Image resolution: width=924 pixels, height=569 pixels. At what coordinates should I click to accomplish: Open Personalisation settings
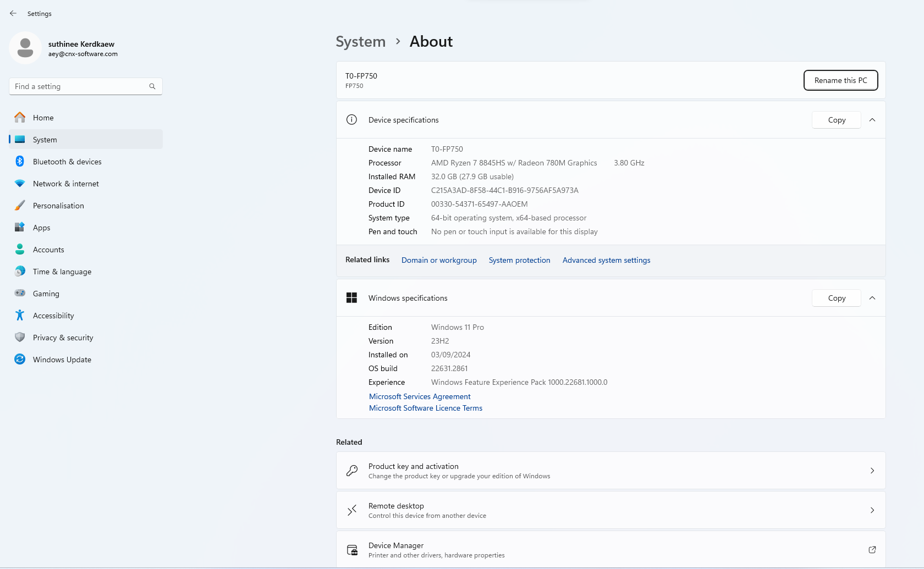point(86,205)
